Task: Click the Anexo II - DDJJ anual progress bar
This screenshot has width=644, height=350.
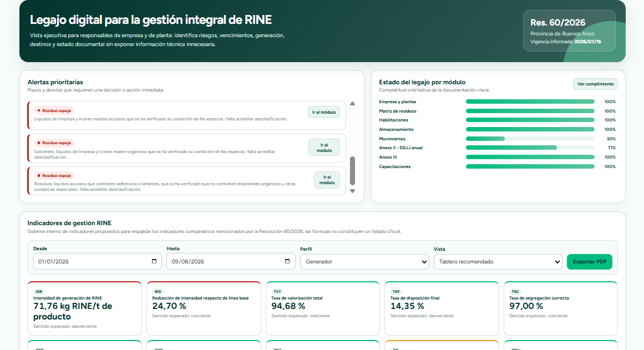Action: [x=530, y=148]
